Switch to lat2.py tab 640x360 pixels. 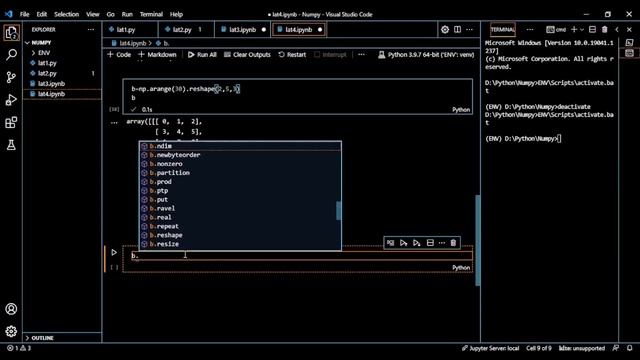coord(186,29)
